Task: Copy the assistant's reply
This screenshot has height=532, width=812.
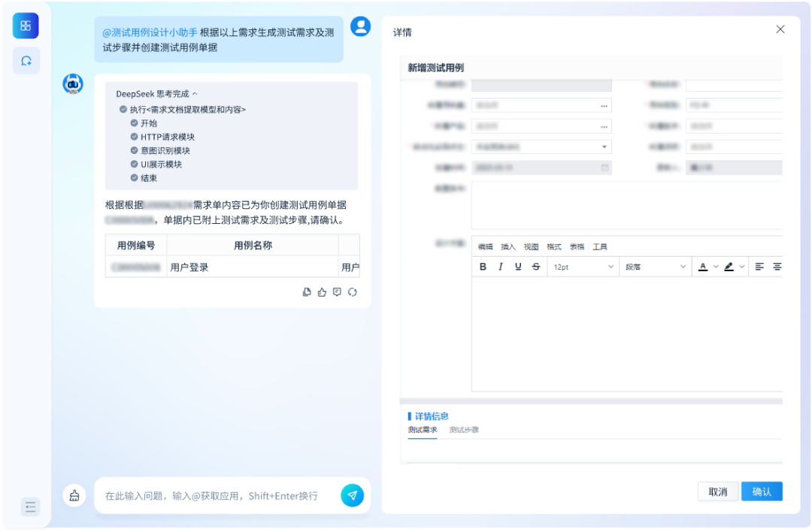Action: 307,292
